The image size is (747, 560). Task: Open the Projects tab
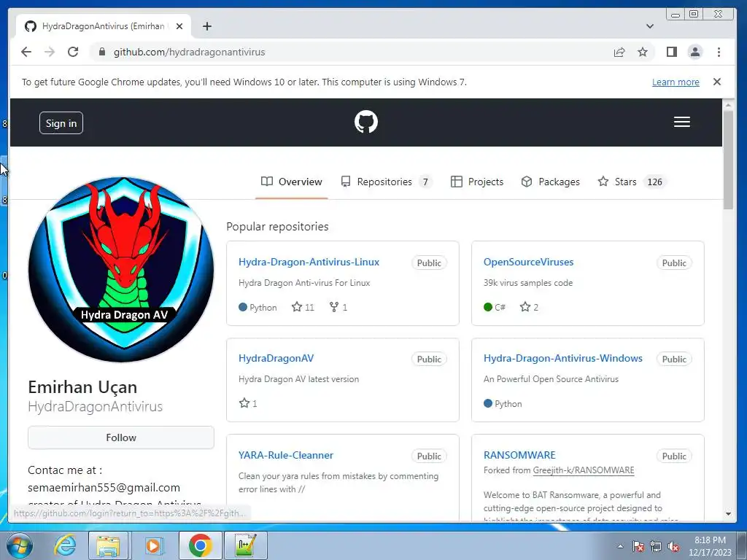[x=477, y=182]
